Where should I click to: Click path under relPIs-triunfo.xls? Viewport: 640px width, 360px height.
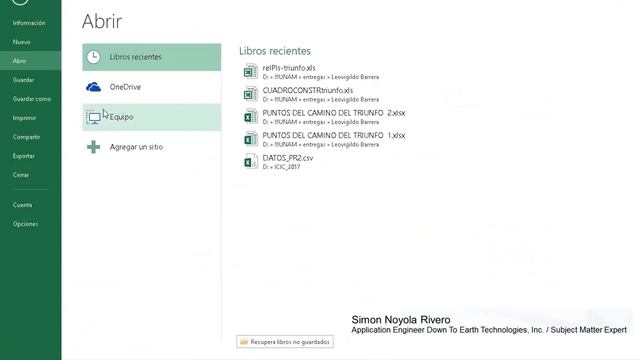[321, 77]
